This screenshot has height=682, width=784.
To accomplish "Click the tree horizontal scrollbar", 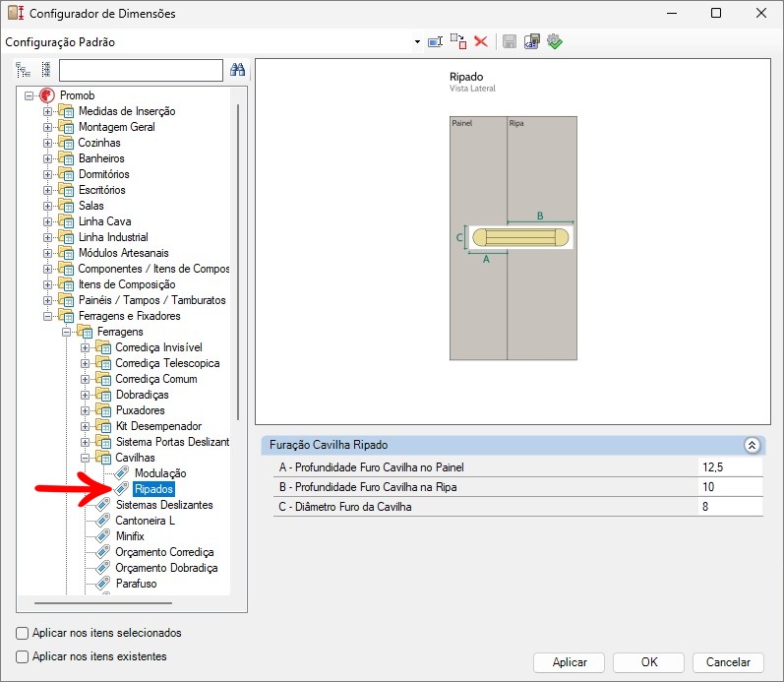I will click(x=103, y=603).
